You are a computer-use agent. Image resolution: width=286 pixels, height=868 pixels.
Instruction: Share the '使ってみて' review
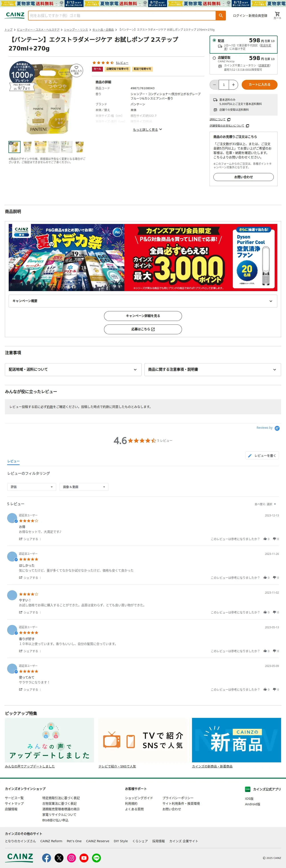(x=29, y=689)
